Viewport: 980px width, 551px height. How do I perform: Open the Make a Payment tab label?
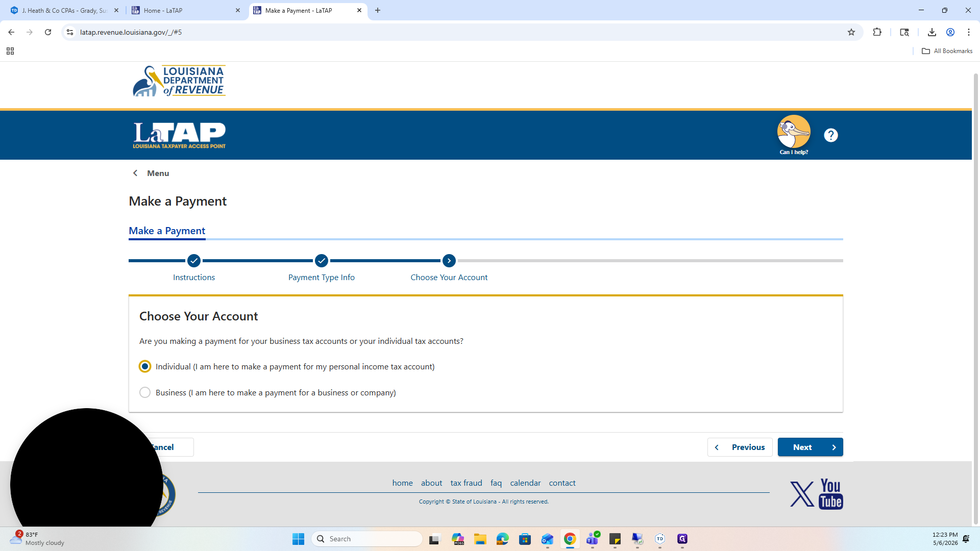[x=167, y=231]
